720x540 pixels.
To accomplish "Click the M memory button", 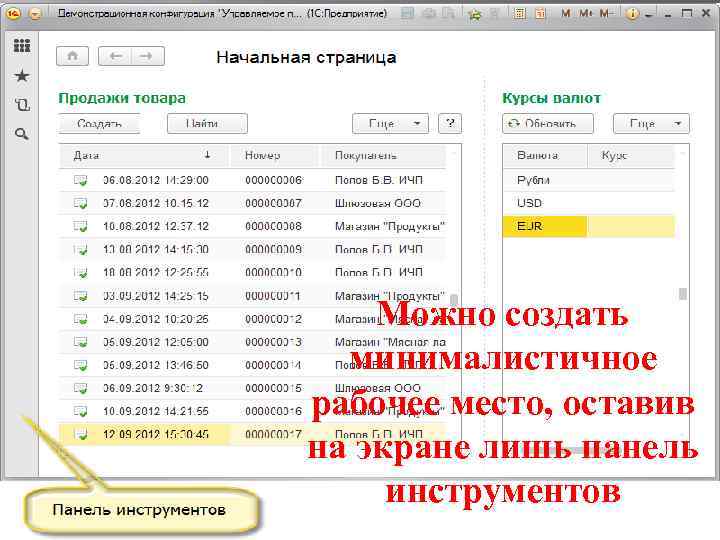I will 566,14.
